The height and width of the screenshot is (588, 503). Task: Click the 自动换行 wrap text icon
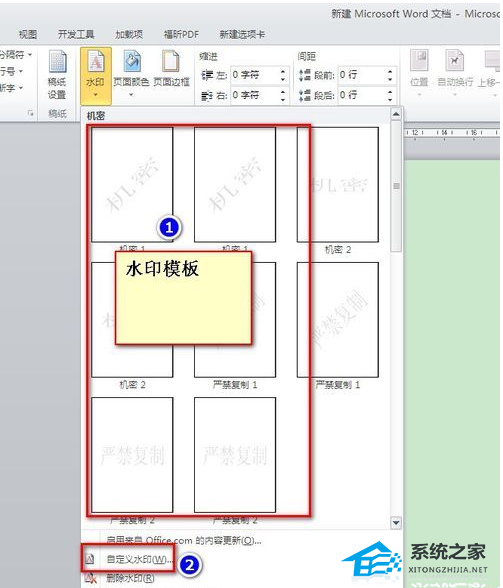tap(455, 60)
